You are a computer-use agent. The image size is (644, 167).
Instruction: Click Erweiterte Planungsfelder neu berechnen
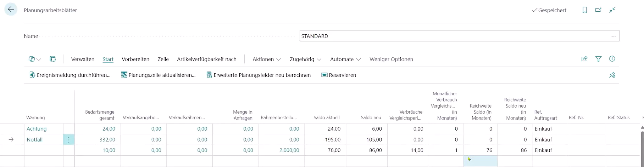(259, 75)
